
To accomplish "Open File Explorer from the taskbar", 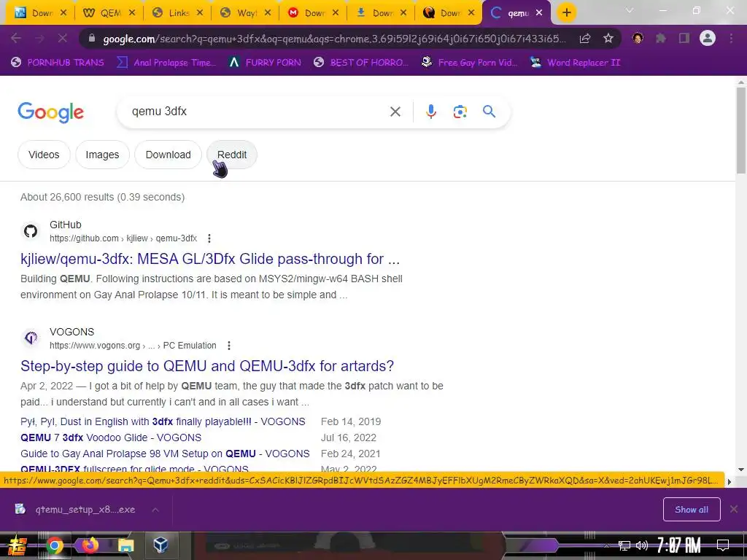I will click(x=125, y=545).
